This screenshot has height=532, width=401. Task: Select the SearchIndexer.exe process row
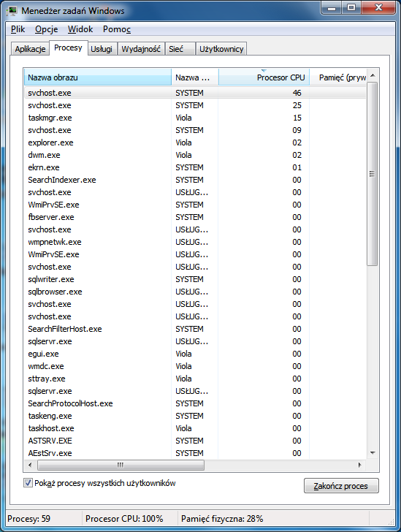click(x=195, y=180)
